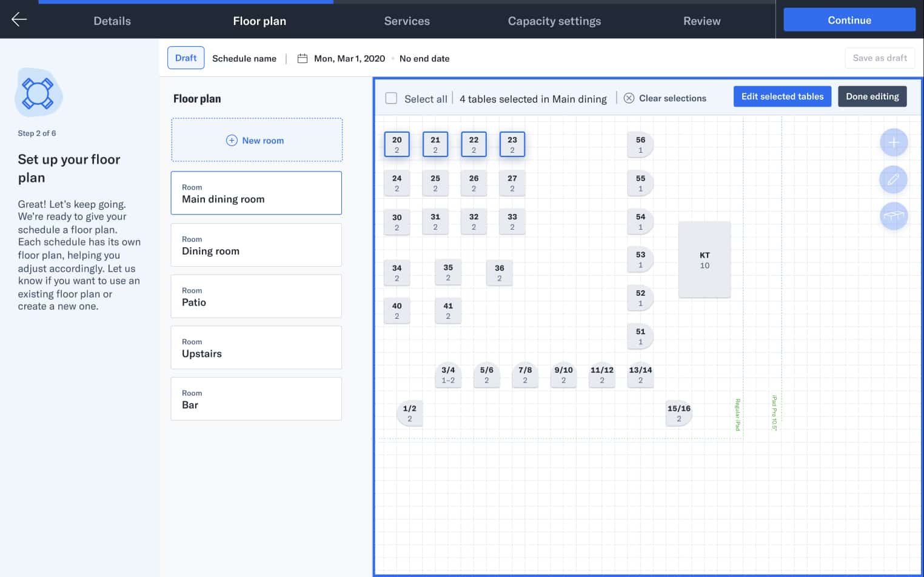Open the No end date picker
Viewport: 924px width, 577px height.
[x=424, y=59]
